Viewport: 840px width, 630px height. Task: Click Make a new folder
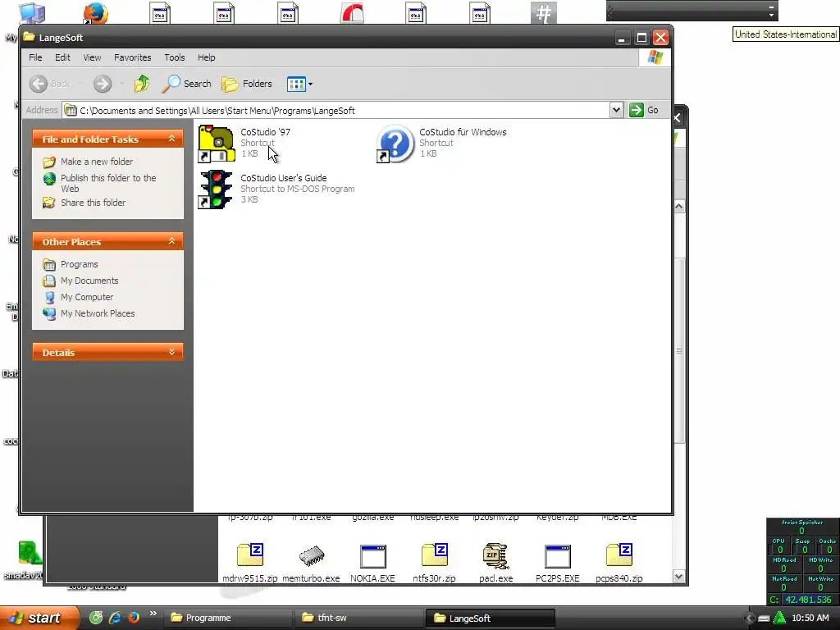pos(97,162)
